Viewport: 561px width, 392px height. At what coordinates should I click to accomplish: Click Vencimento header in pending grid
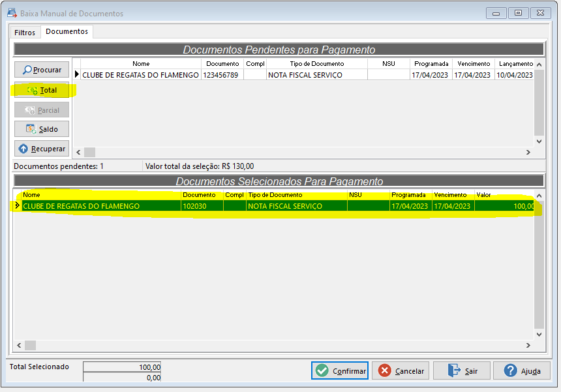pos(474,64)
